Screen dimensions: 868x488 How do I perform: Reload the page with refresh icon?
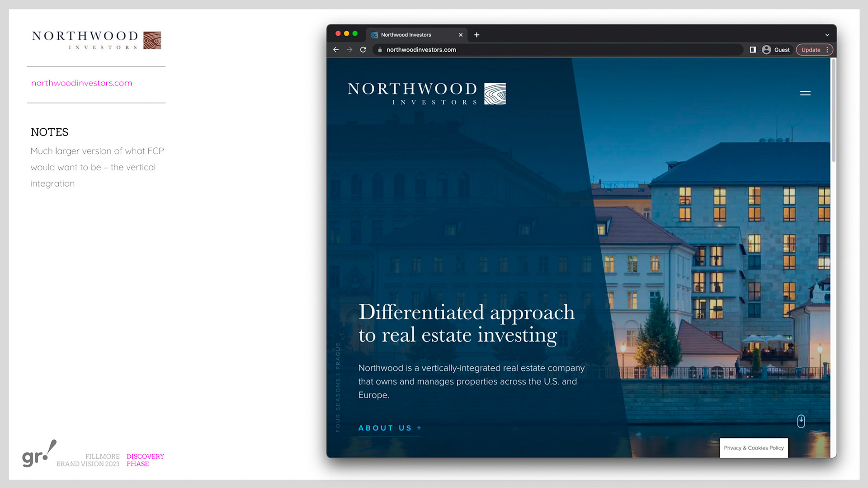click(363, 50)
